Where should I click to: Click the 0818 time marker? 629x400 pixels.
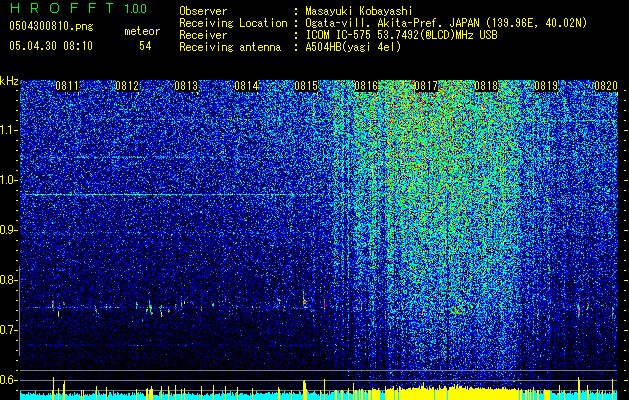tap(486, 86)
